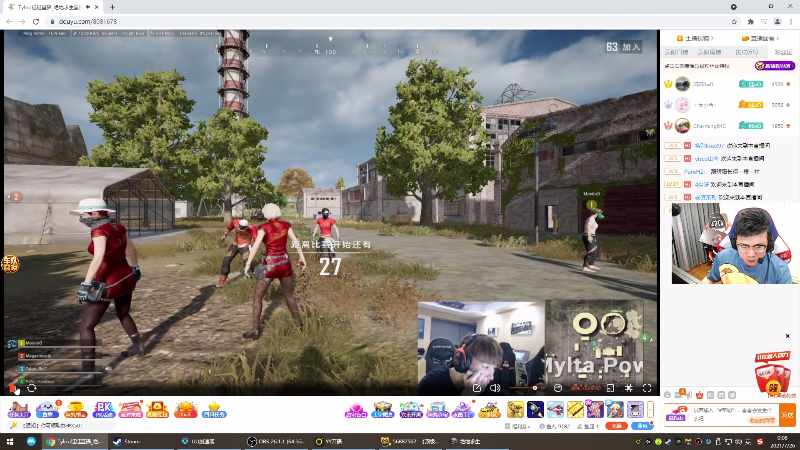Switch to the third sidebar tab with count

[746, 52]
